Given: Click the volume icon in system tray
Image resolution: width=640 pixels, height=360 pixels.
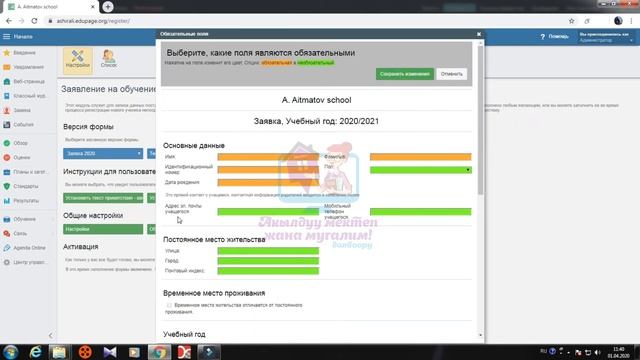Looking at the screenshot, I should click(x=597, y=352).
